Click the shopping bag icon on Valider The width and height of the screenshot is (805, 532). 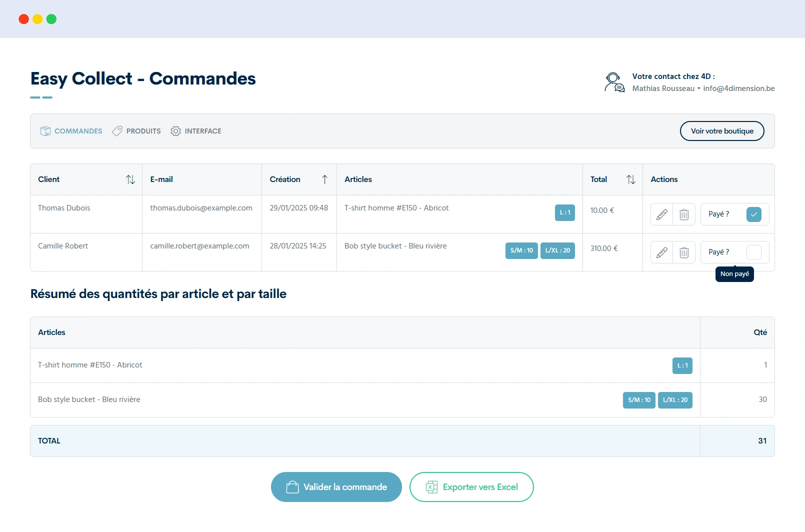pyautogui.click(x=292, y=487)
